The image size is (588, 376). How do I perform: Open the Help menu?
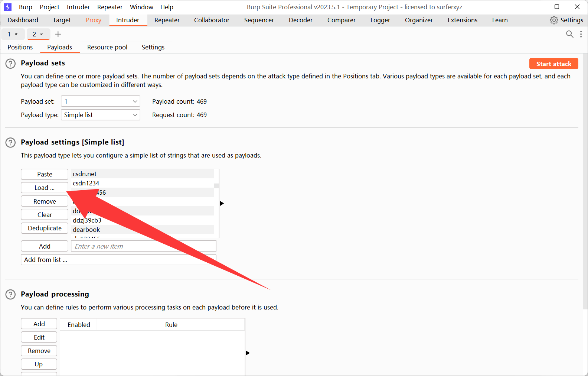pos(167,7)
